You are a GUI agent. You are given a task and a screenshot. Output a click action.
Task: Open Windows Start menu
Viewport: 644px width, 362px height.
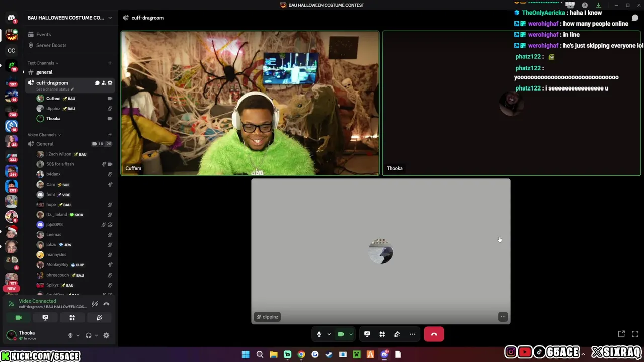[x=246, y=355]
